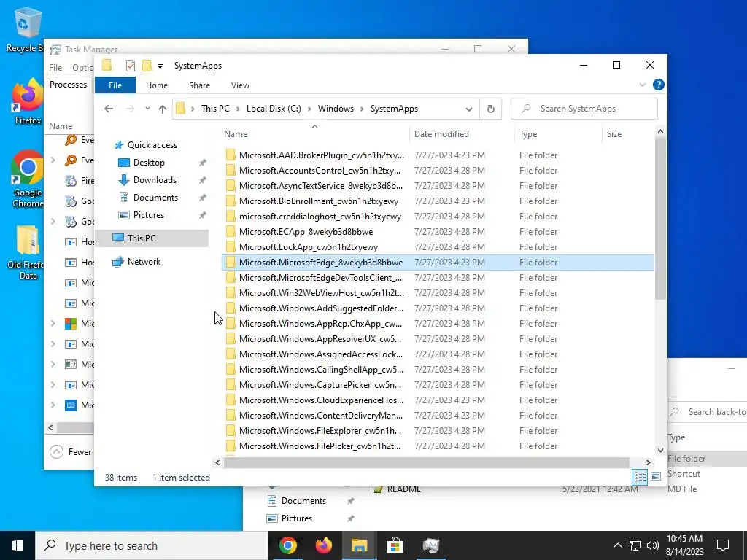Click horizontal scrollbar right arrow in file list
The image size is (747, 560).
(649, 462)
